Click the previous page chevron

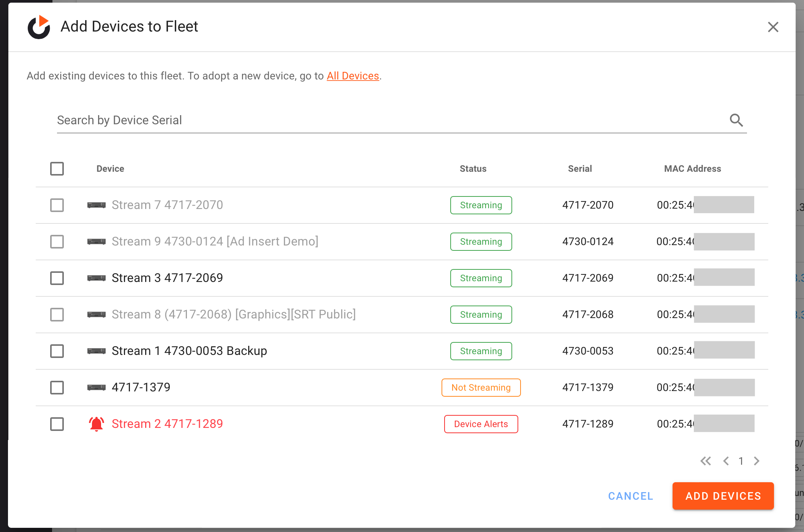pyautogui.click(x=726, y=461)
